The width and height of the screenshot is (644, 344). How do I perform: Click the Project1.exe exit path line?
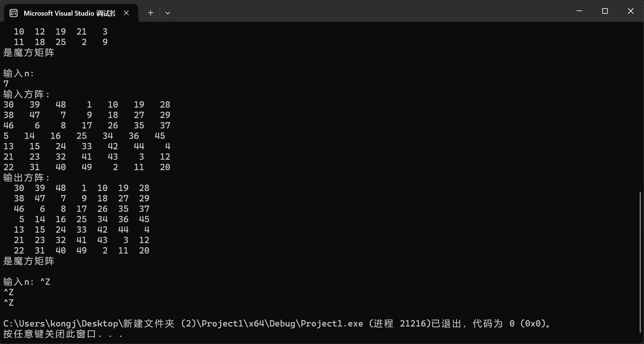click(x=277, y=324)
